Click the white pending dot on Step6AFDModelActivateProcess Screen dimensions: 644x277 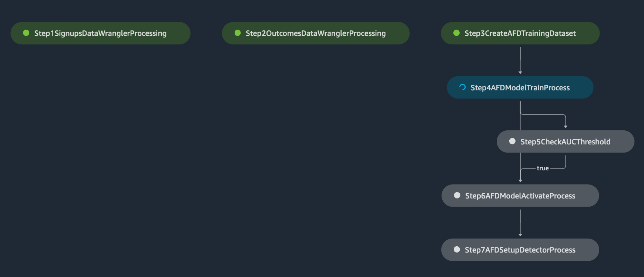[457, 195]
